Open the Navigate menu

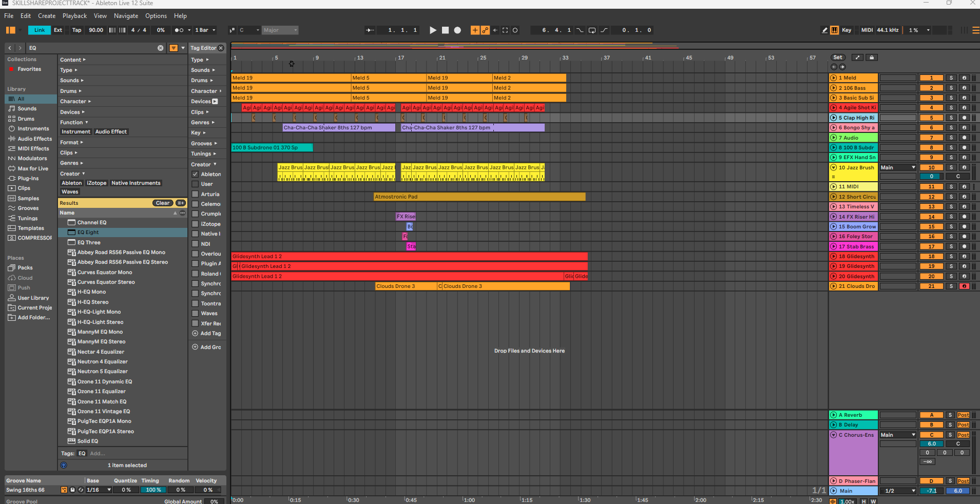click(126, 16)
